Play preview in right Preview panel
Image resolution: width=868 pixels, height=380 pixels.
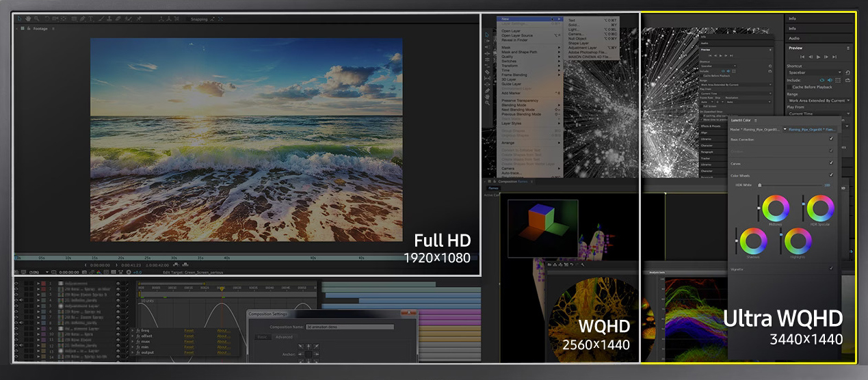pos(818,57)
